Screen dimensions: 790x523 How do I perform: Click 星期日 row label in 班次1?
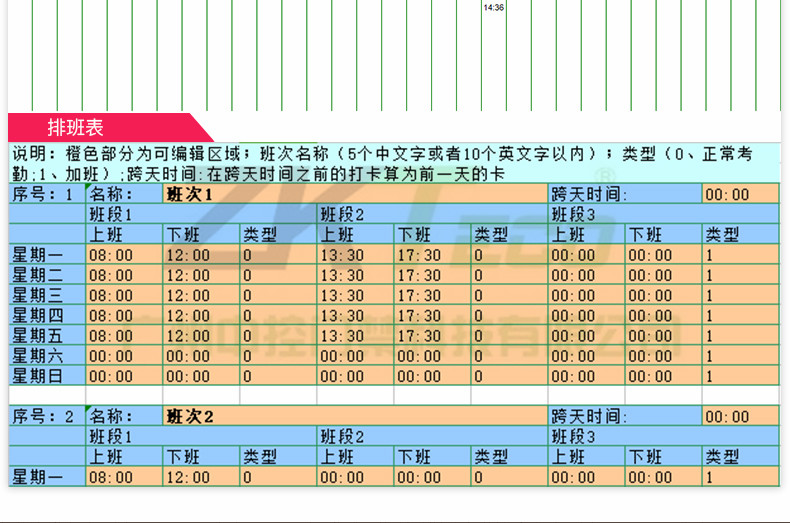pos(36,376)
